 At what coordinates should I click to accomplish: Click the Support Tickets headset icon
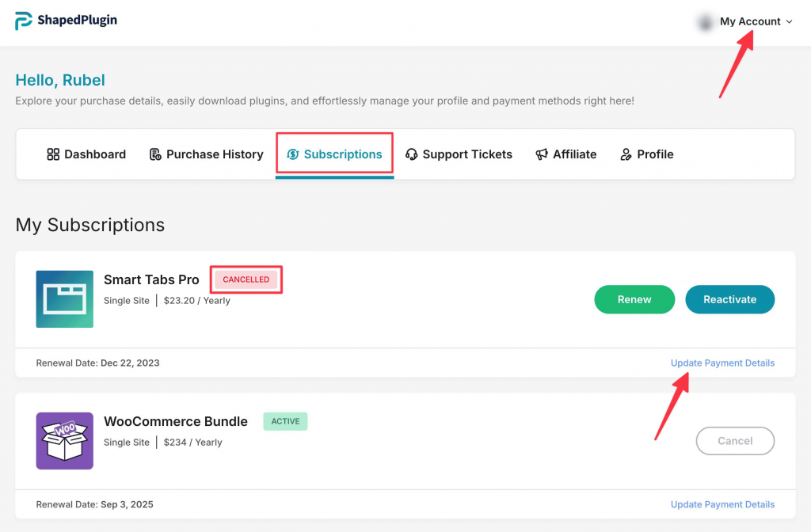coord(411,154)
